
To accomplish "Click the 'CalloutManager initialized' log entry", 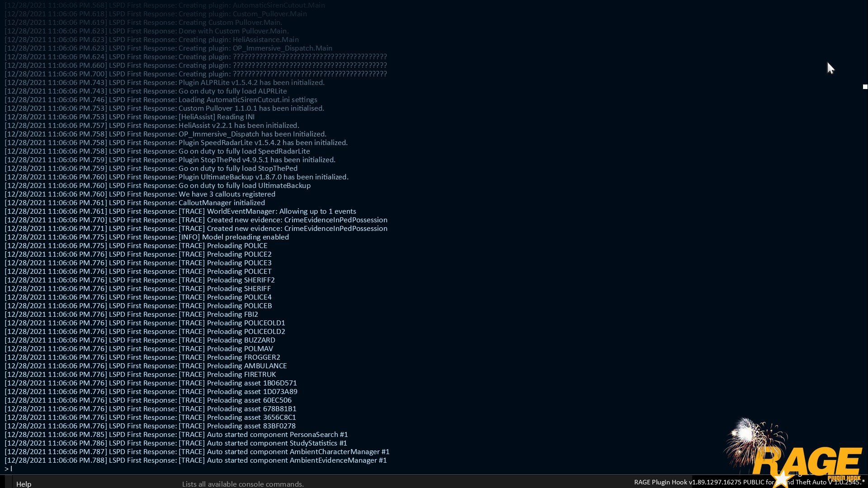I will [222, 203].
